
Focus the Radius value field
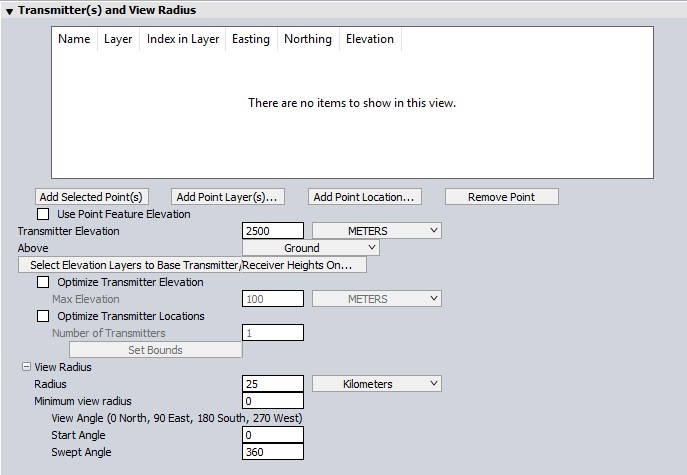[272, 384]
